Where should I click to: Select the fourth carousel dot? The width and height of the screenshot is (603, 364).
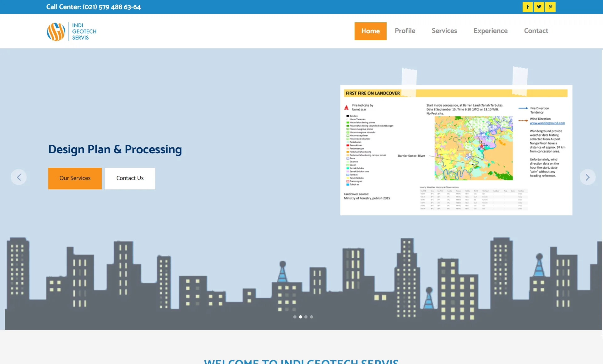[312, 317]
